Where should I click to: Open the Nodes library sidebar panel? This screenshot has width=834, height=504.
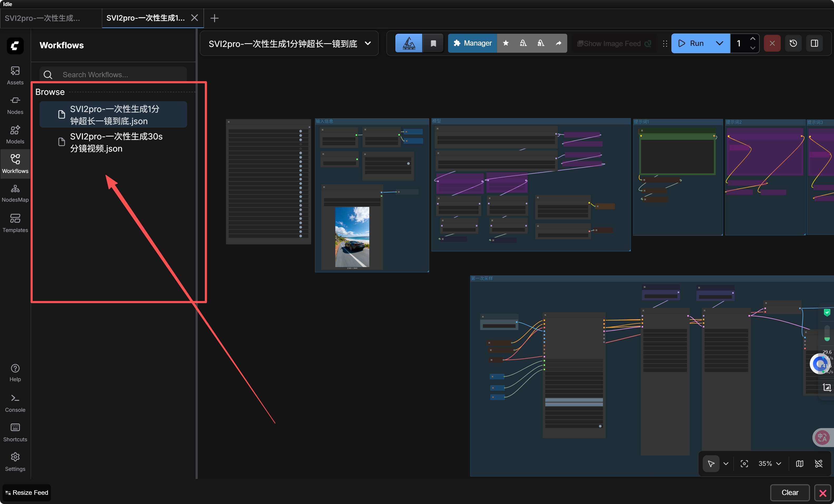point(15,105)
